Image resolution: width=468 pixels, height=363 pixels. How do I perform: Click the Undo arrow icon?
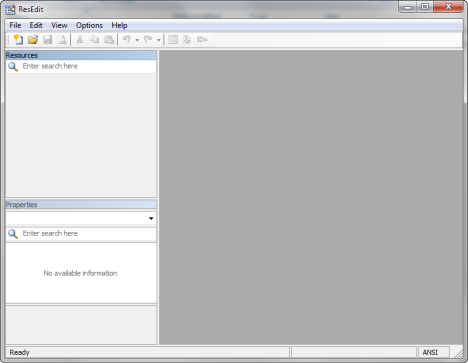pos(126,40)
